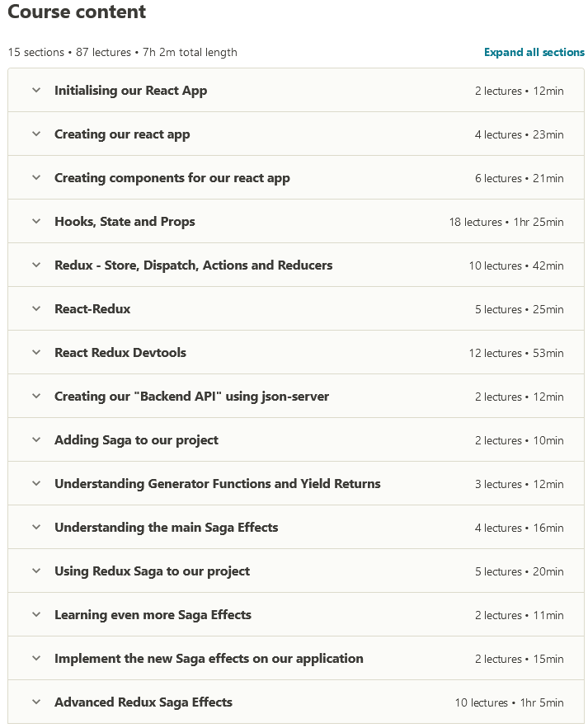
Task: Expand React Redux Devtools chevron arrow
Action: (x=36, y=353)
